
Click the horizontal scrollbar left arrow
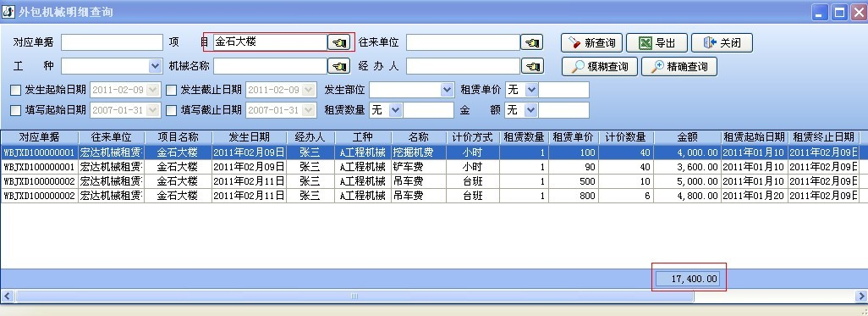pyautogui.click(x=8, y=297)
